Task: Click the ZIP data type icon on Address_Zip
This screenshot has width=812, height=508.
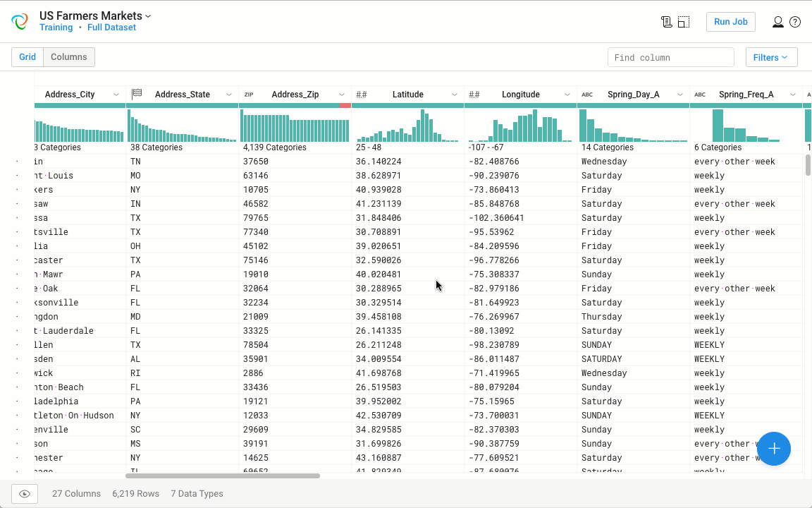Action: pos(249,95)
